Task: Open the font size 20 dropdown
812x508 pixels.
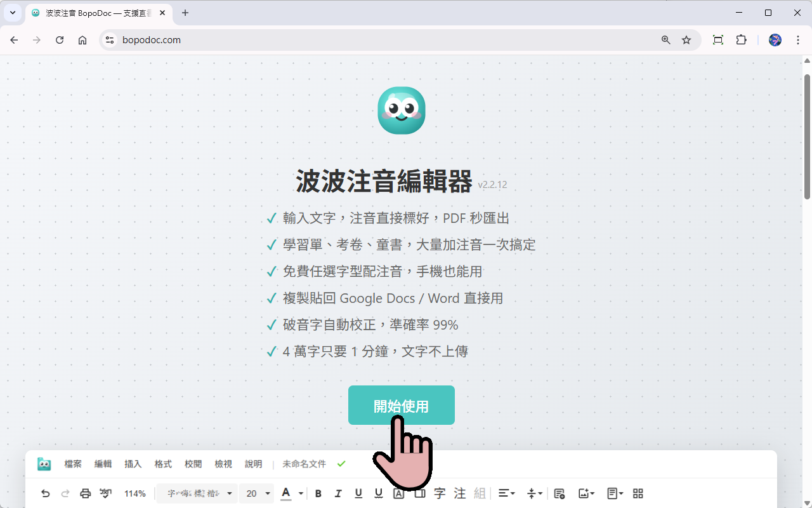Action: click(x=257, y=493)
